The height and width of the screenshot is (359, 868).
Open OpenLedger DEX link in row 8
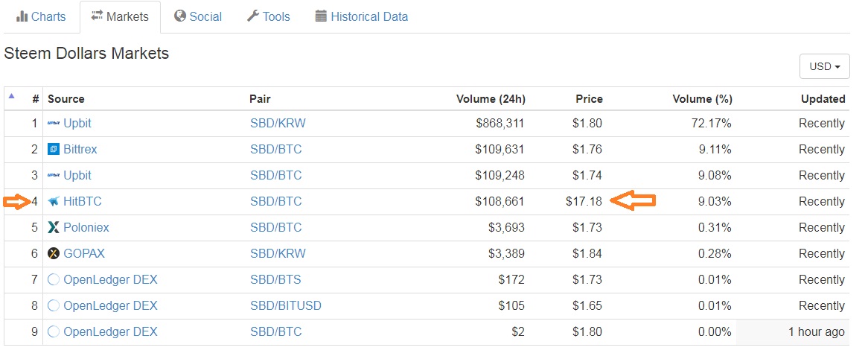[x=110, y=305]
